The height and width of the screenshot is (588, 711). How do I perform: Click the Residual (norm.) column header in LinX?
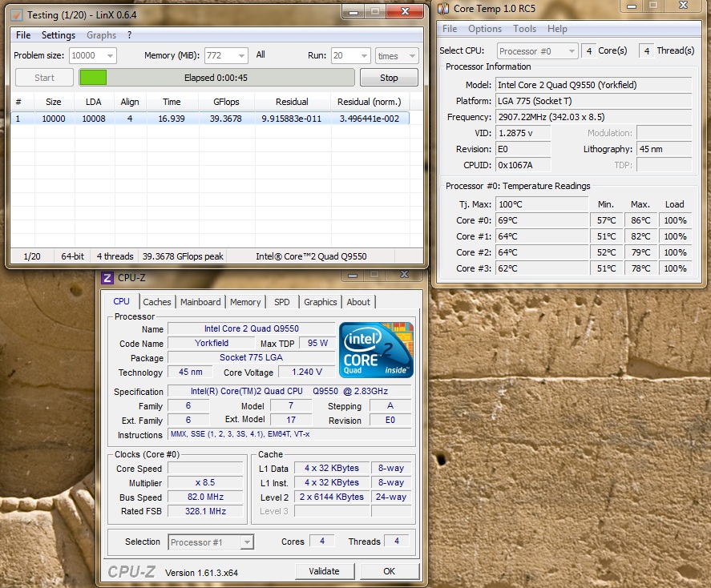(369, 102)
